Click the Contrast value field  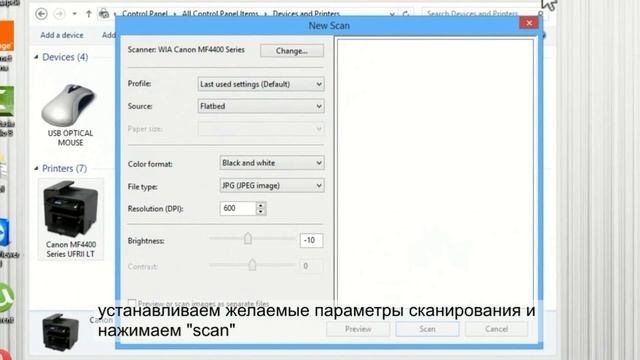[x=311, y=266]
